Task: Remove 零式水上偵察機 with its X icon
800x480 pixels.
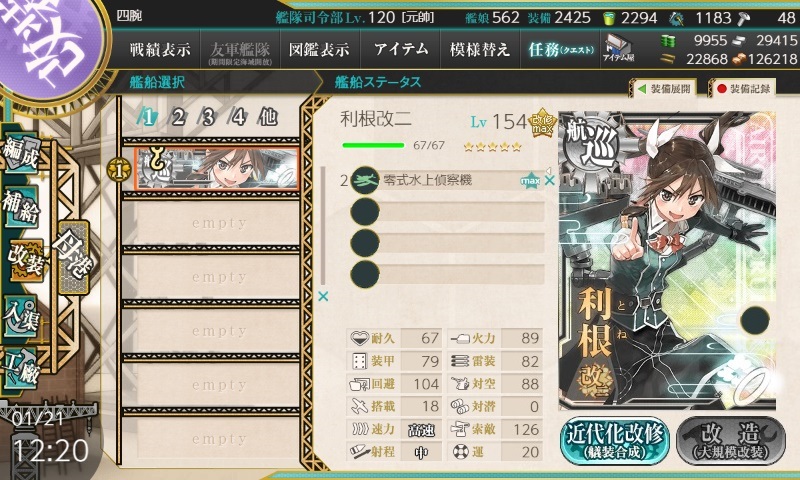Action: click(549, 180)
